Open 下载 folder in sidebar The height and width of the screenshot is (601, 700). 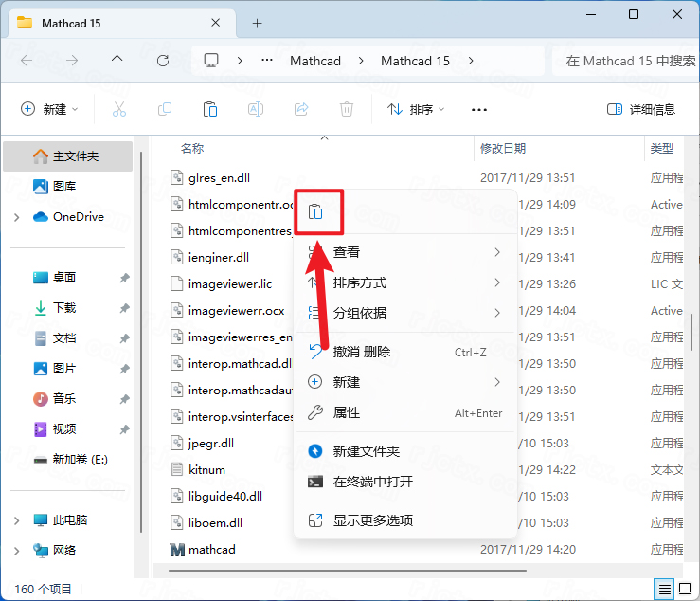(x=64, y=308)
